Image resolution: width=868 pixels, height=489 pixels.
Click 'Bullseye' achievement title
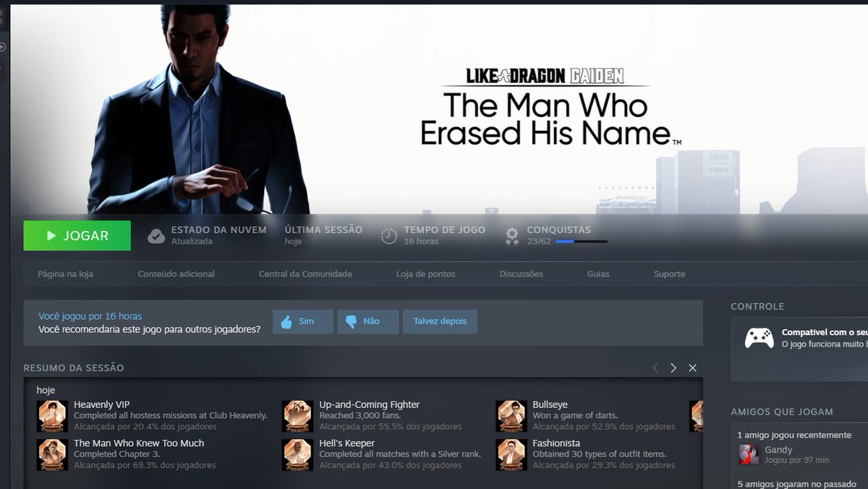tap(550, 404)
